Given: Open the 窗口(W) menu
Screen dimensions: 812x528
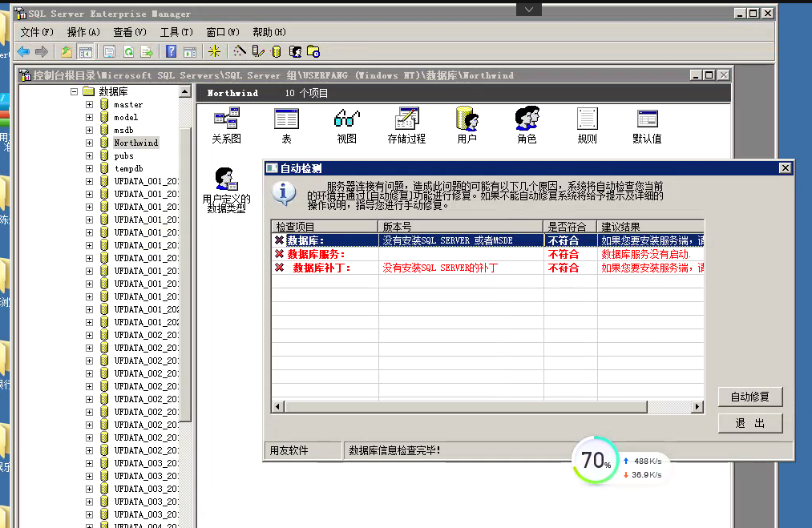Looking at the screenshot, I should (223, 32).
